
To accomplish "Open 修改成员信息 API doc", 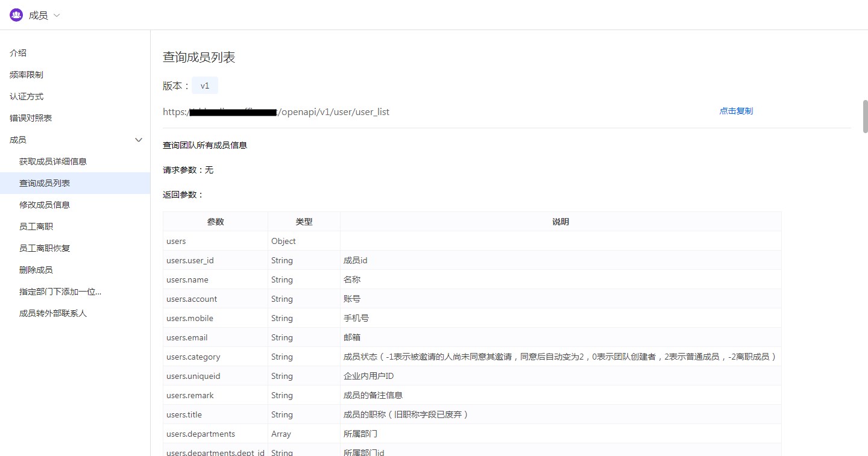I will pos(45,205).
